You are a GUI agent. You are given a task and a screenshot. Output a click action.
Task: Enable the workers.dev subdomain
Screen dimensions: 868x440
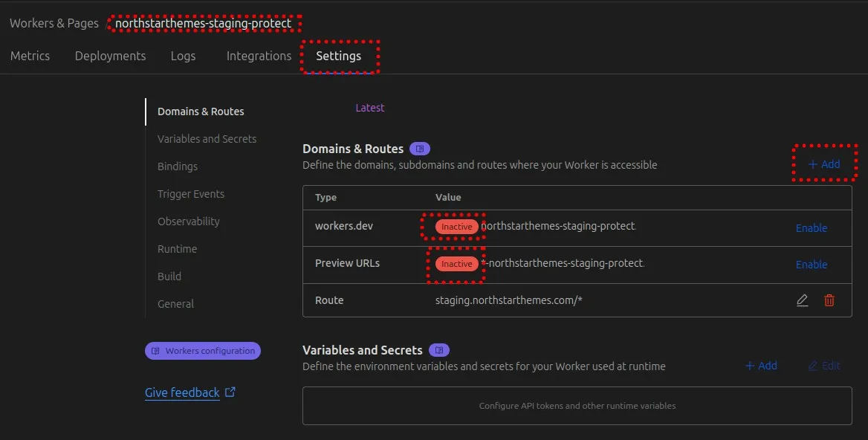812,228
